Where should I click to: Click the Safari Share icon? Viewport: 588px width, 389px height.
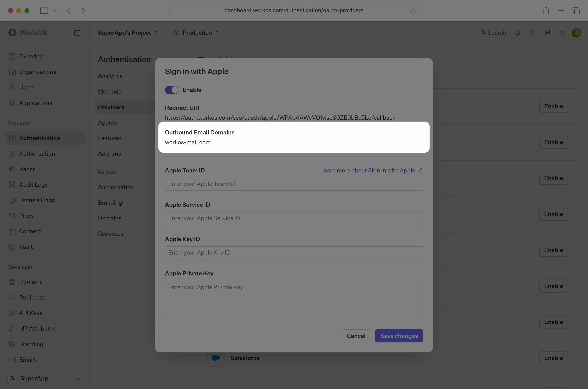pyautogui.click(x=546, y=10)
